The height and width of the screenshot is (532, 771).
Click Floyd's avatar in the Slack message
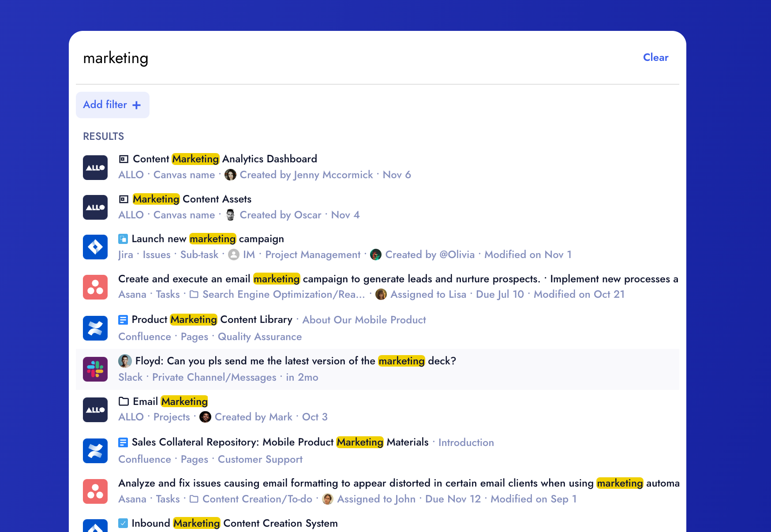click(x=125, y=361)
